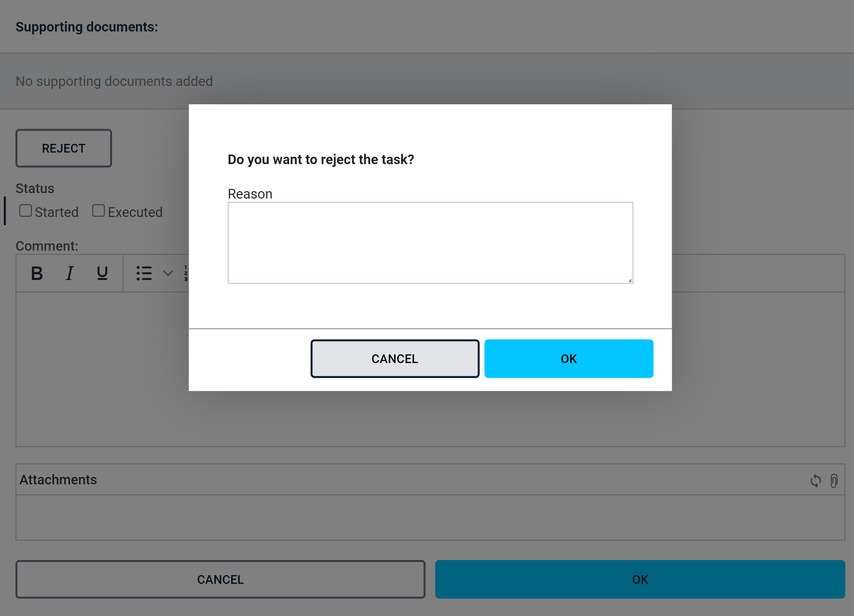The width and height of the screenshot is (854, 616).
Task: Click the Attachments panel header
Action: pyautogui.click(x=431, y=480)
